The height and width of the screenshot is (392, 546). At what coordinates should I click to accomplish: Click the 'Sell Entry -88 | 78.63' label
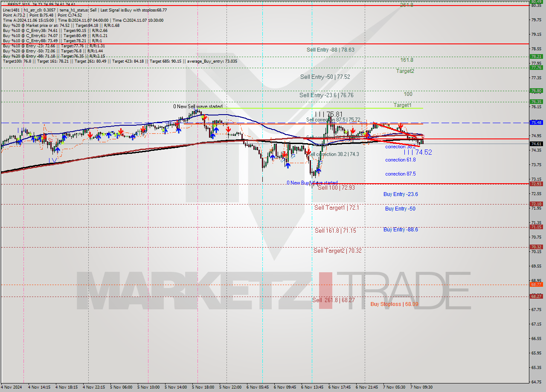click(x=331, y=50)
